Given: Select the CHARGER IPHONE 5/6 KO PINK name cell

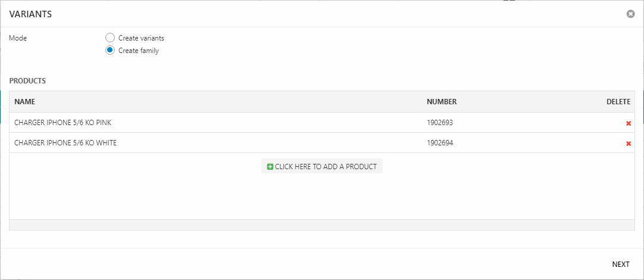Looking at the screenshot, I should coord(62,123).
